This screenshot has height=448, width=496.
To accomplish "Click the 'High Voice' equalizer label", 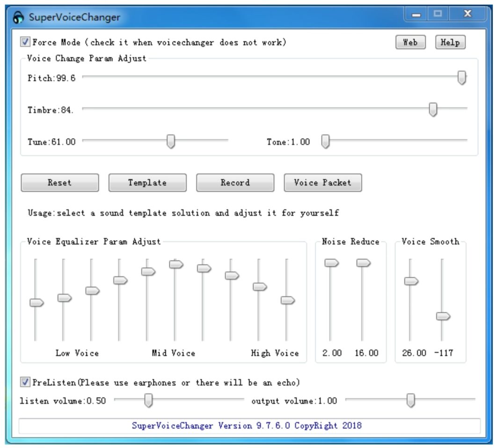I will click(x=275, y=353).
